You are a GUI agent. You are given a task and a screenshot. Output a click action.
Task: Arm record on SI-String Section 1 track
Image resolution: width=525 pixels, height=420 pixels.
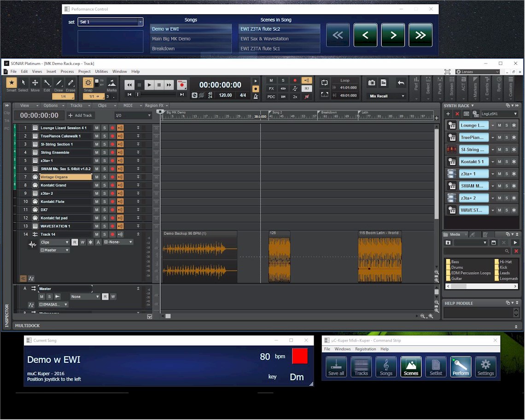[112, 144]
